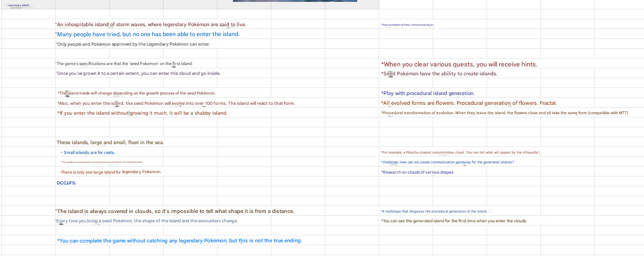Select 'Seed Pokémon have the ability' line

[x=439, y=73]
